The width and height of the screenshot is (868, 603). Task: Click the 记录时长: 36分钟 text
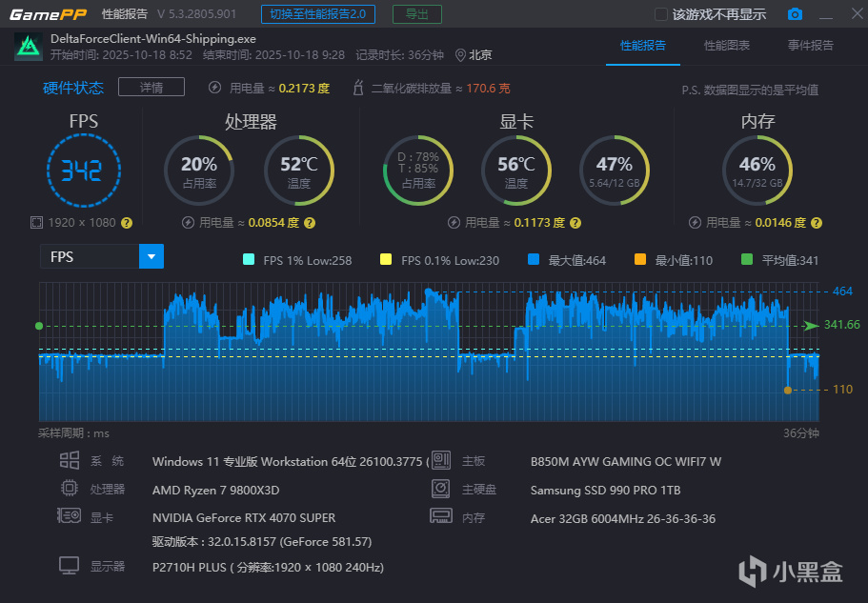(x=399, y=54)
